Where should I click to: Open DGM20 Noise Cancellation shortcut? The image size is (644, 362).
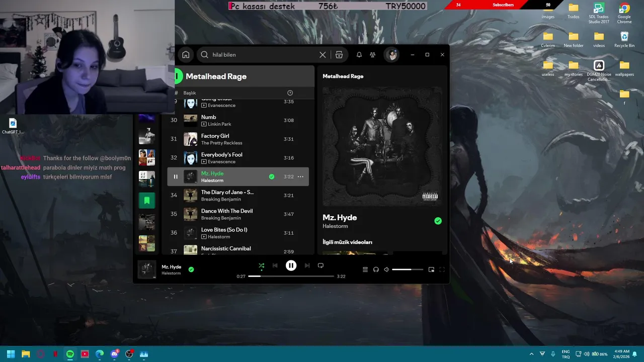(599, 71)
